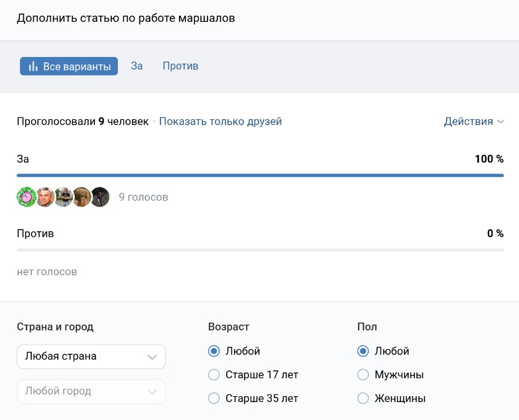The image size is (519, 420).
Task: Select the Любой gender radio button
Action: pyautogui.click(x=363, y=351)
